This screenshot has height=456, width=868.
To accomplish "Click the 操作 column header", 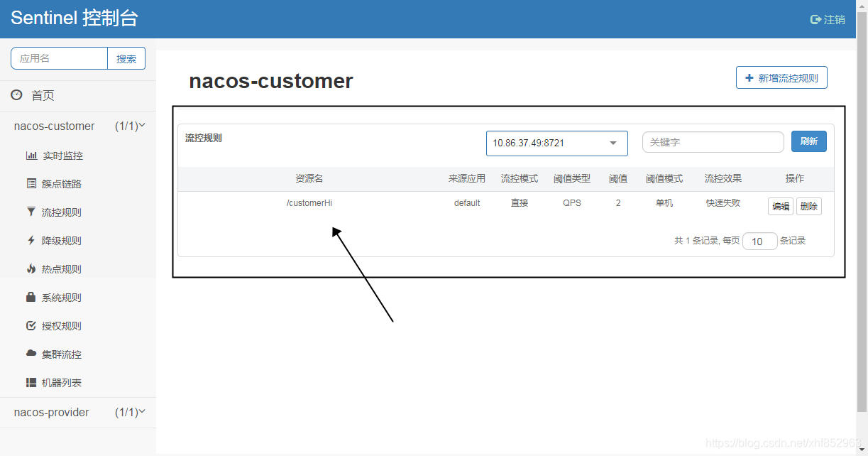I will point(795,179).
